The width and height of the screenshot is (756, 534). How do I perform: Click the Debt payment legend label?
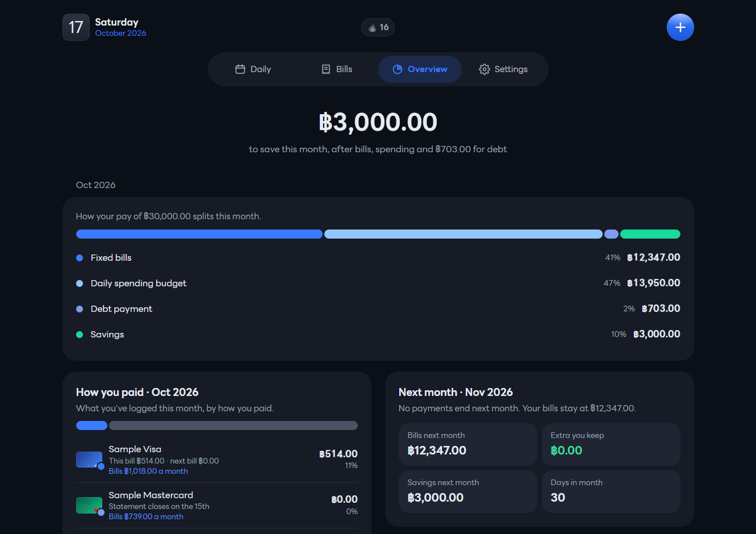pyautogui.click(x=122, y=309)
